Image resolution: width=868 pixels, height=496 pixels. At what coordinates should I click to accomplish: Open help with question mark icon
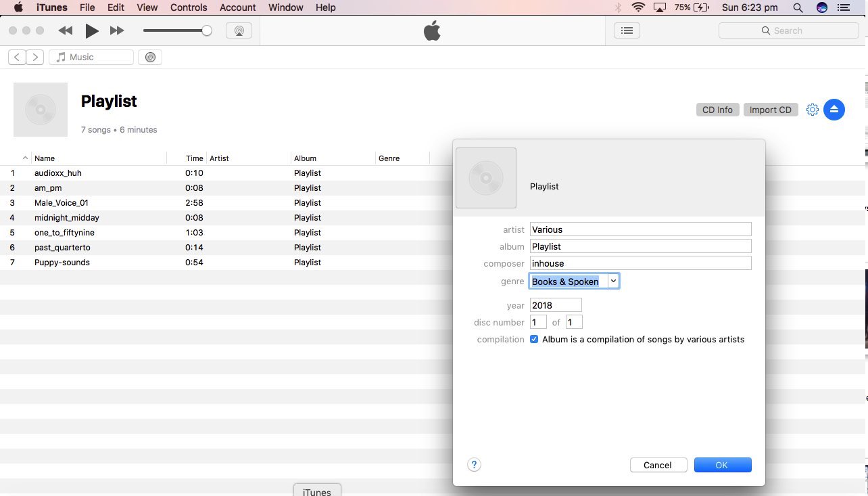coord(474,465)
